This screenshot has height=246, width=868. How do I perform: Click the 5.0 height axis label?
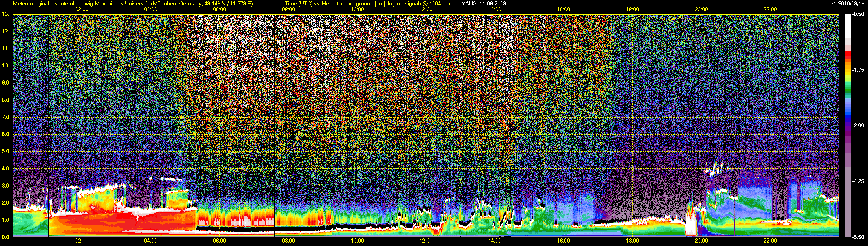5,151
